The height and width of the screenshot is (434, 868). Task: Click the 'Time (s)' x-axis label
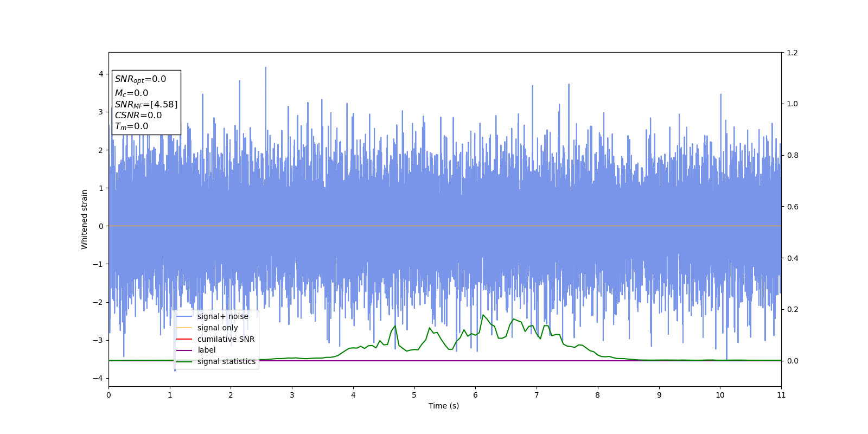[444, 406]
